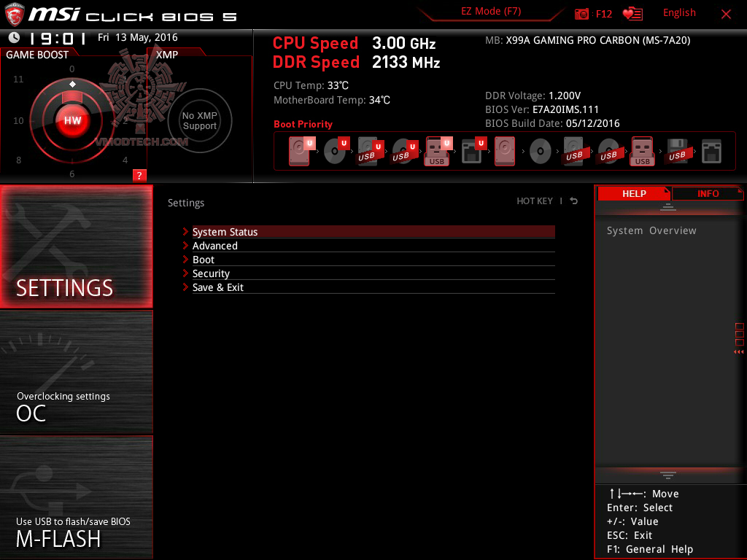
Task: Switch to EZ Mode (F7)
Action: (x=491, y=12)
